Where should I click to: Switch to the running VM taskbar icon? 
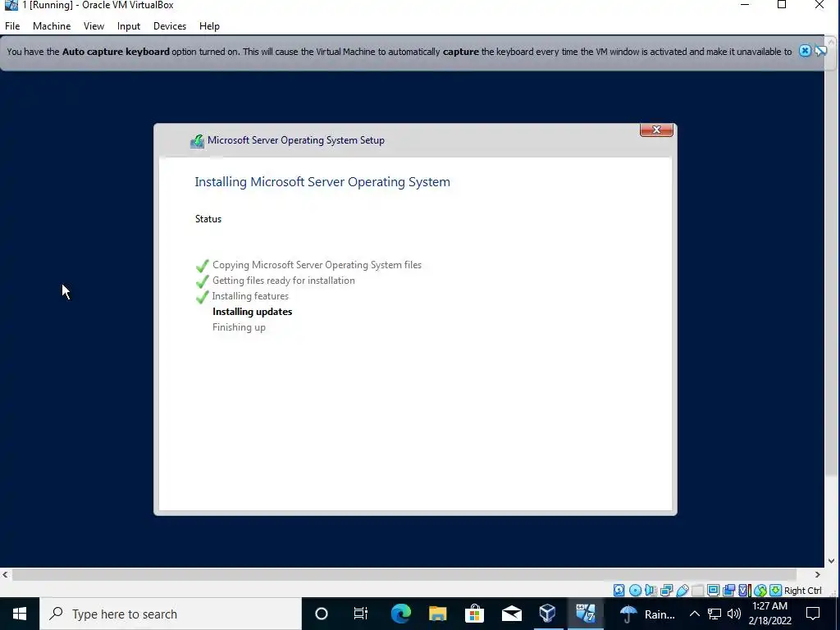click(585, 614)
